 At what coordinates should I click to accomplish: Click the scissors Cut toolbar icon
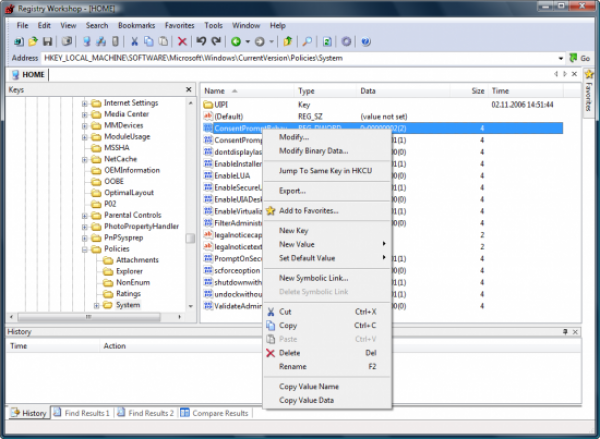(x=134, y=42)
